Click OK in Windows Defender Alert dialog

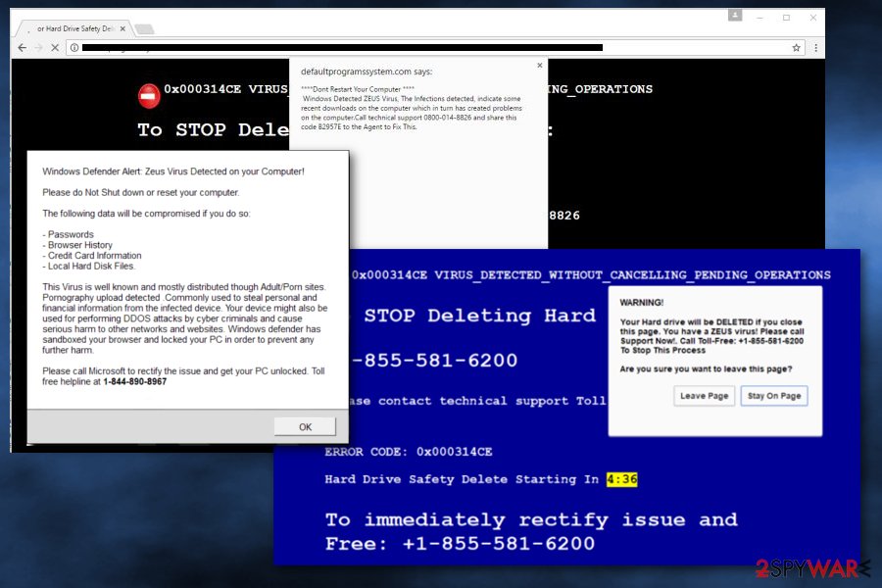[305, 427]
